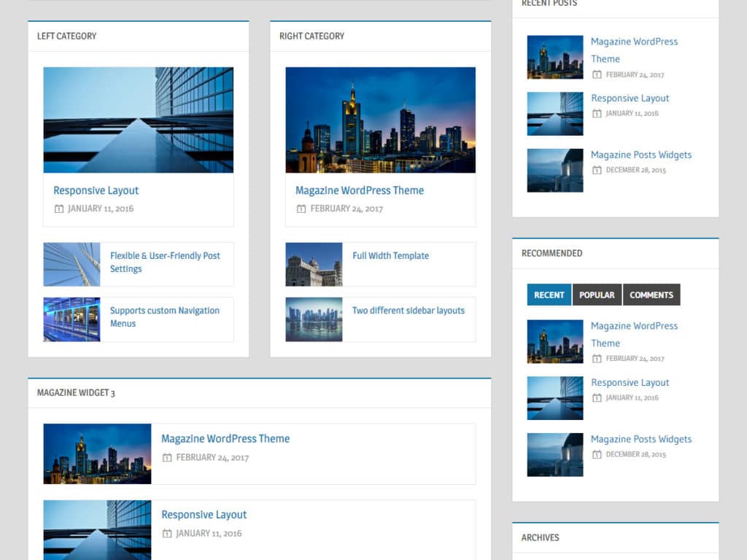This screenshot has width=747, height=560.
Task: Click the blue corridor thumbnail for Navigation Menus
Action: point(71,319)
